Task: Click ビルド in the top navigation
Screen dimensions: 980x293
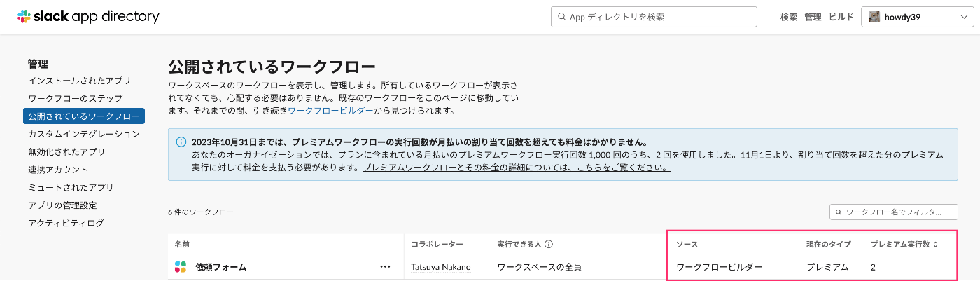Action: 841,17
